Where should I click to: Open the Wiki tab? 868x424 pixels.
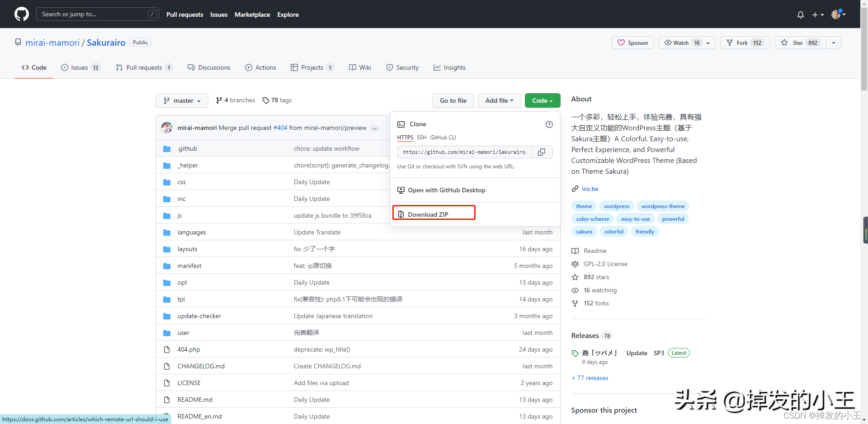tap(360, 67)
